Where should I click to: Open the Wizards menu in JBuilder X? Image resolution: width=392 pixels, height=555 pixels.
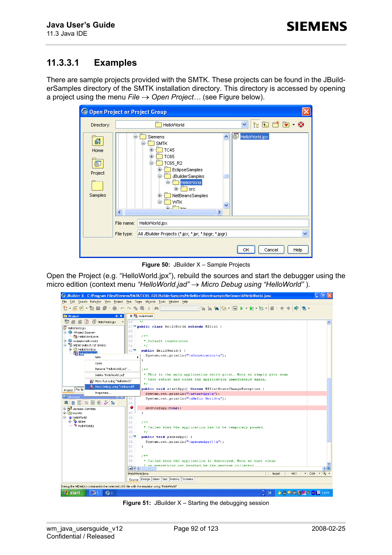tap(150, 302)
